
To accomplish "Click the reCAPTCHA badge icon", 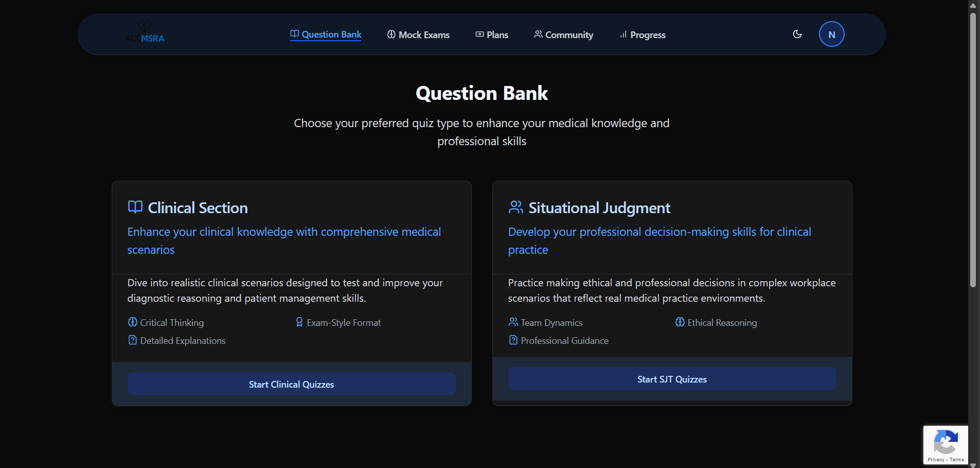I will (946, 442).
